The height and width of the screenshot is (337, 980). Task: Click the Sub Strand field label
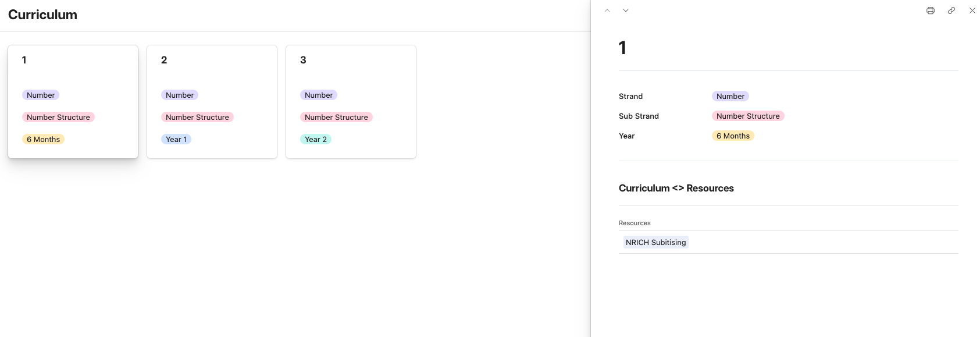pyautogui.click(x=639, y=116)
